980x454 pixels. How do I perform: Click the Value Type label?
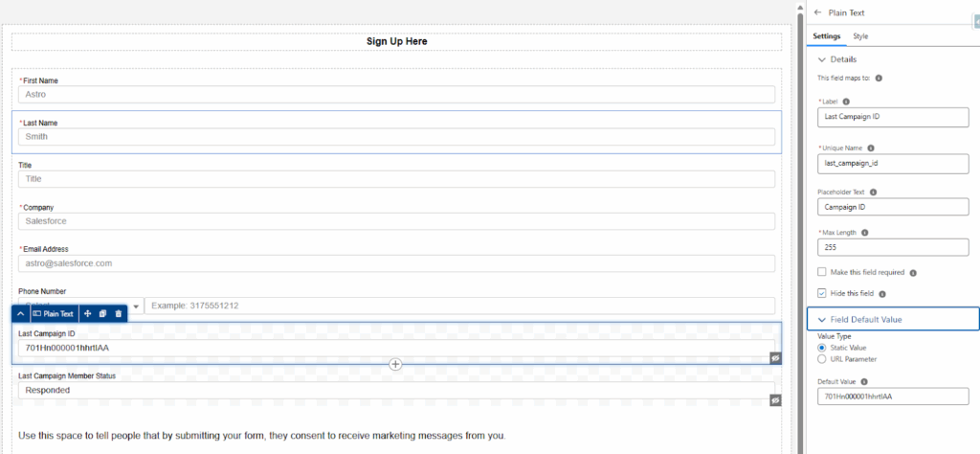click(834, 336)
